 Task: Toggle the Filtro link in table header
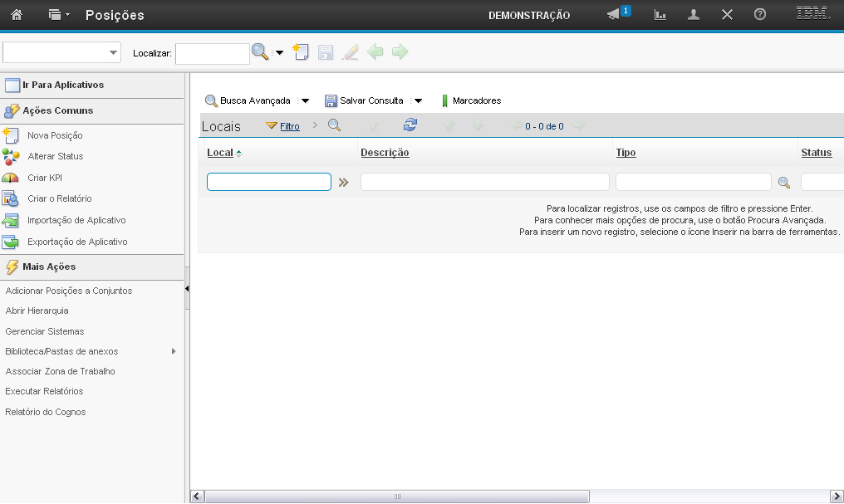[x=289, y=126]
